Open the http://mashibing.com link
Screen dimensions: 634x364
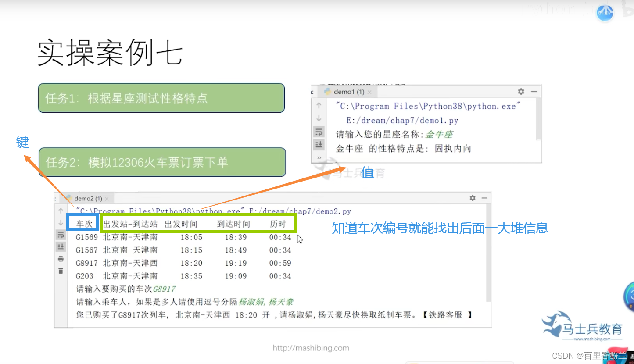(311, 348)
